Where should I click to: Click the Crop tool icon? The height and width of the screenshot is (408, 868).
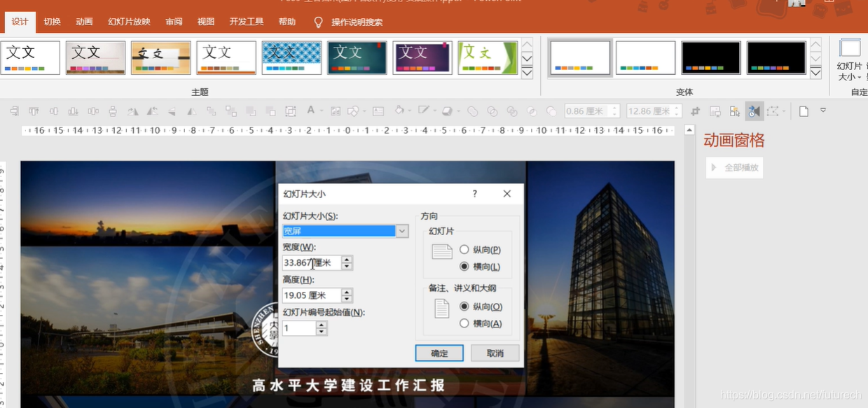[x=695, y=111]
